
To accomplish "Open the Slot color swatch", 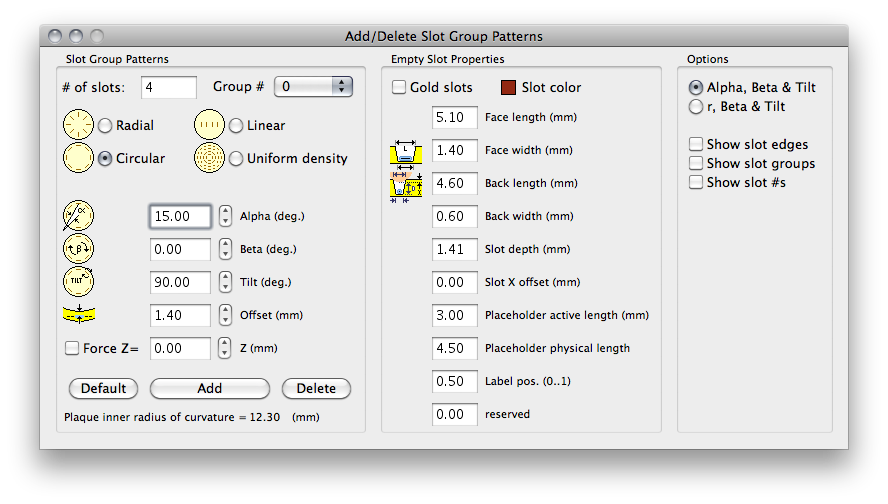I will pyautogui.click(x=508, y=87).
